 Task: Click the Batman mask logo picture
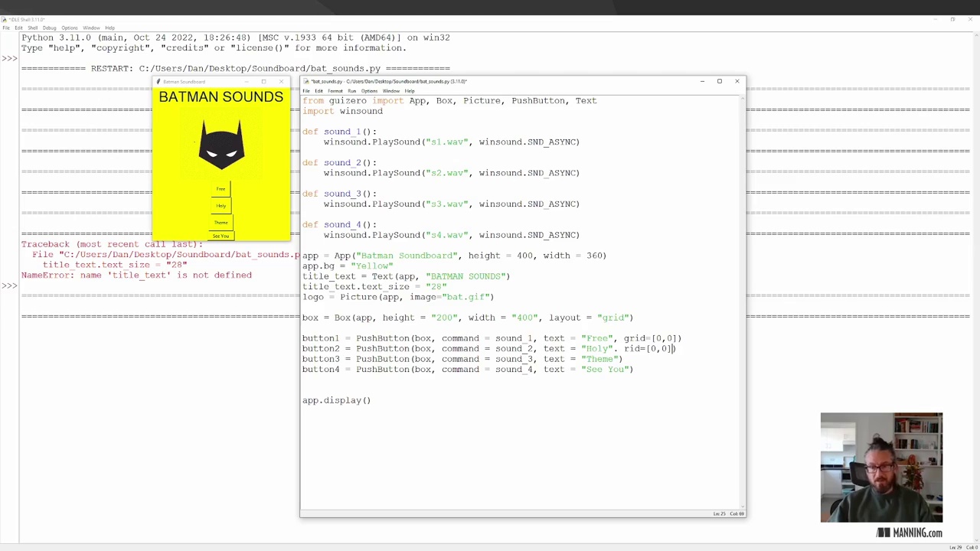[x=221, y=143]
